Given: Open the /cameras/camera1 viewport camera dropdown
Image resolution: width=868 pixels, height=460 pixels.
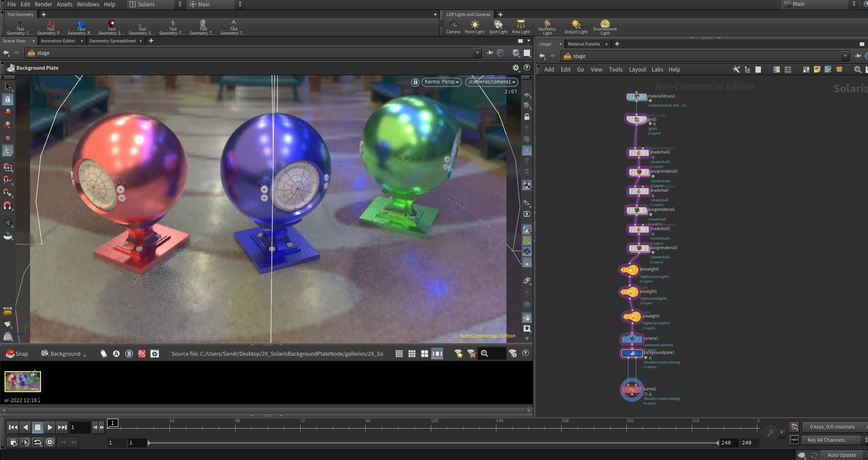Looking at the screenshot, I should pyautogui.click(x=491, y=82).
